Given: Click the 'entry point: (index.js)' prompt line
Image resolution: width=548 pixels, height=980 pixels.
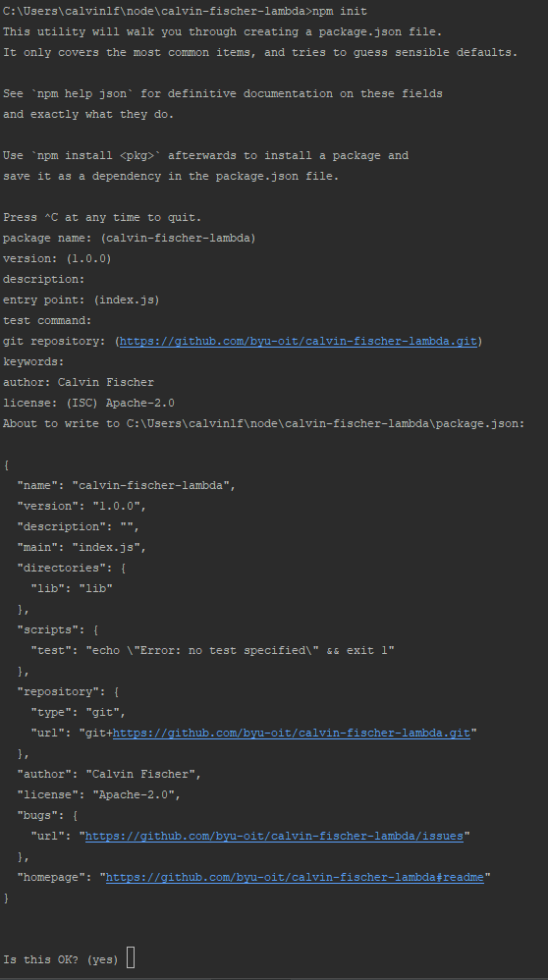Looking at the screenshot, I should click(x=82, y=300).
